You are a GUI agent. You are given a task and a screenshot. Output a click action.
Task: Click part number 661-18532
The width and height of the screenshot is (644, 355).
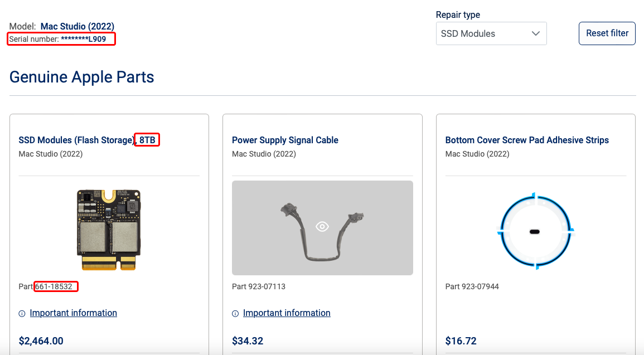(56, 286)
